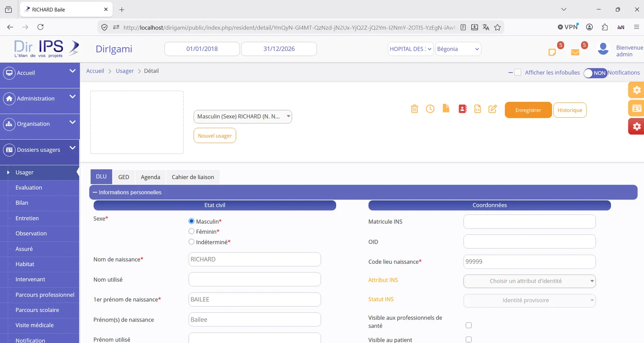The width and height of the screenshot is (644, 343).
Task: Open a new browser tab
Action: click(x=122, y=10)
